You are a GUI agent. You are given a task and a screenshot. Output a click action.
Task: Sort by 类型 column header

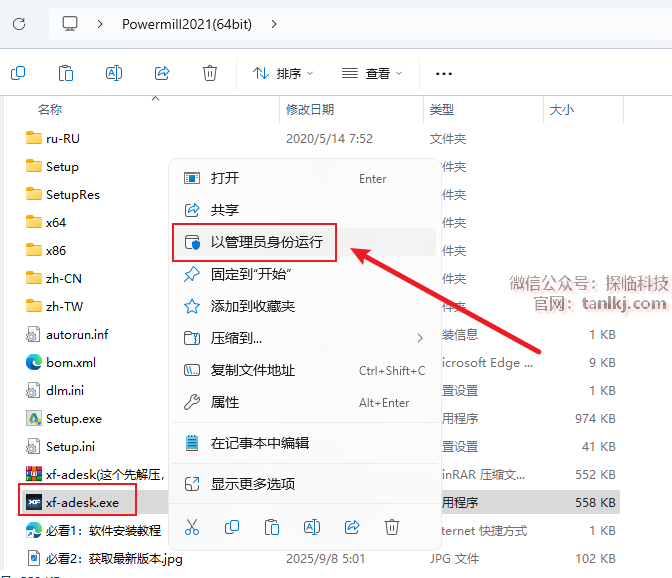click(x=442, y=110)
